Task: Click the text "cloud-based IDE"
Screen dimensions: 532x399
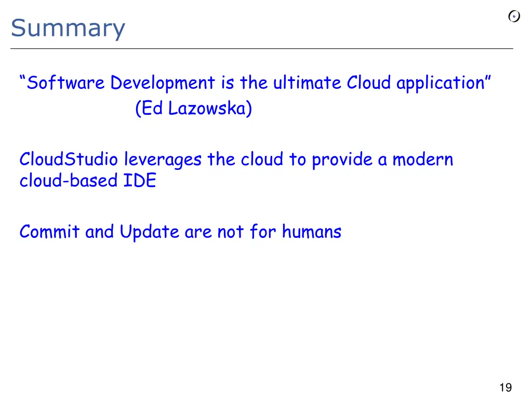Action: point(88,180)
